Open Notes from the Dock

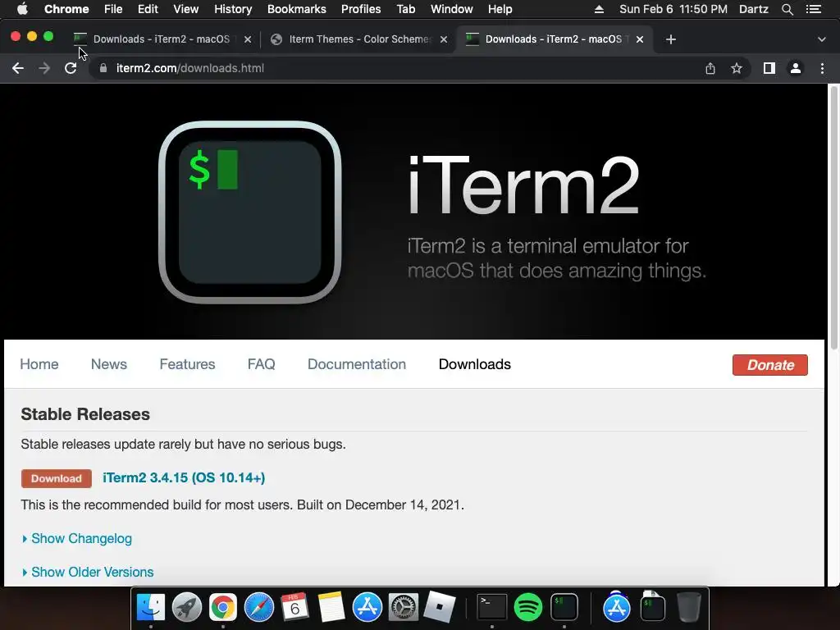331,607
